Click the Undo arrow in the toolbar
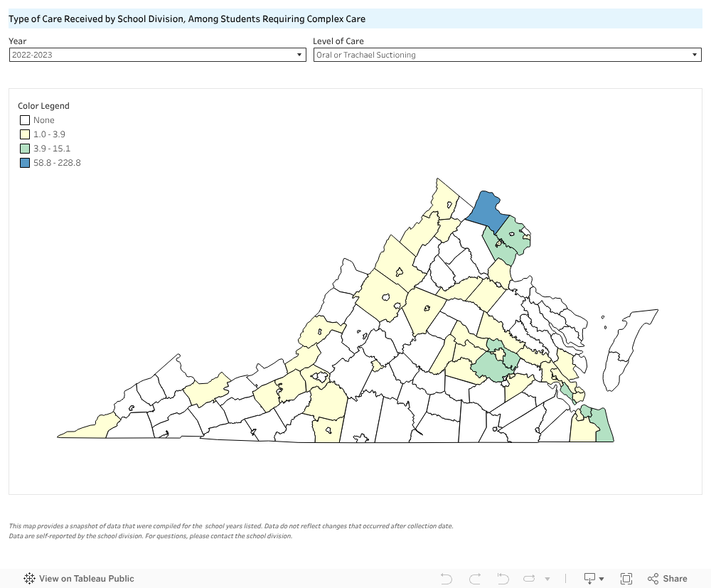Image resolution: width=711 pixels, height=588 pixels. [447, 579]
